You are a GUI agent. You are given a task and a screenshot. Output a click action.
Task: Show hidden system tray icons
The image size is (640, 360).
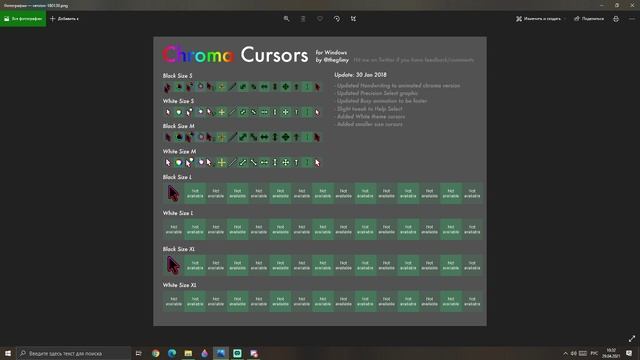(x=565, y=353)
